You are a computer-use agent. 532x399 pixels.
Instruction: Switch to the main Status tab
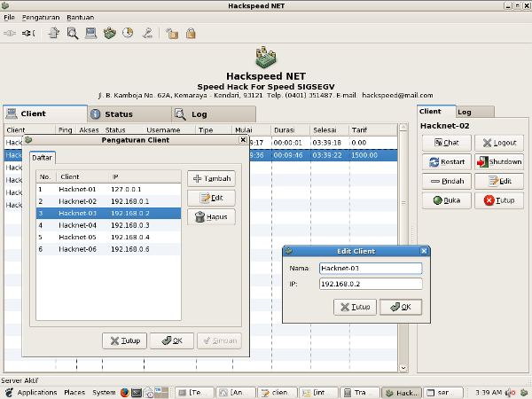(x=129, y=114)
